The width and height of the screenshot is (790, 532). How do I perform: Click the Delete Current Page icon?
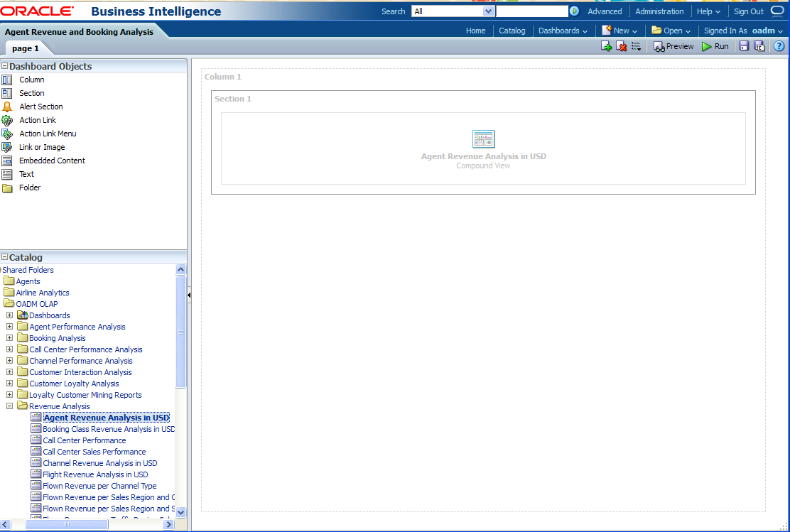click(622, 46)
